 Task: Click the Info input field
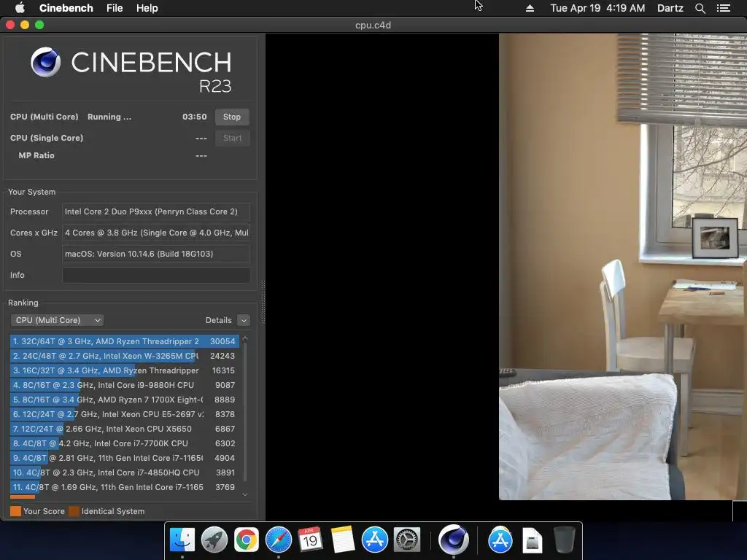tap(156, 275)
